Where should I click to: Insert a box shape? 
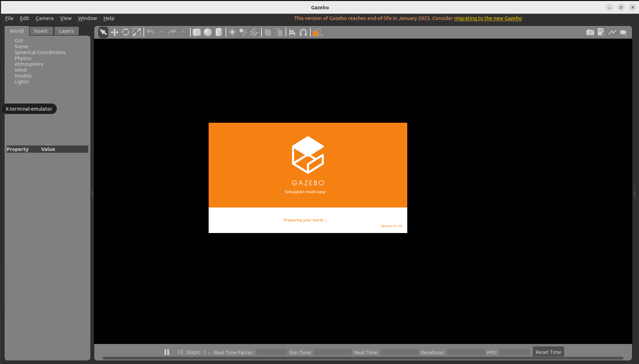coord(197,32)
